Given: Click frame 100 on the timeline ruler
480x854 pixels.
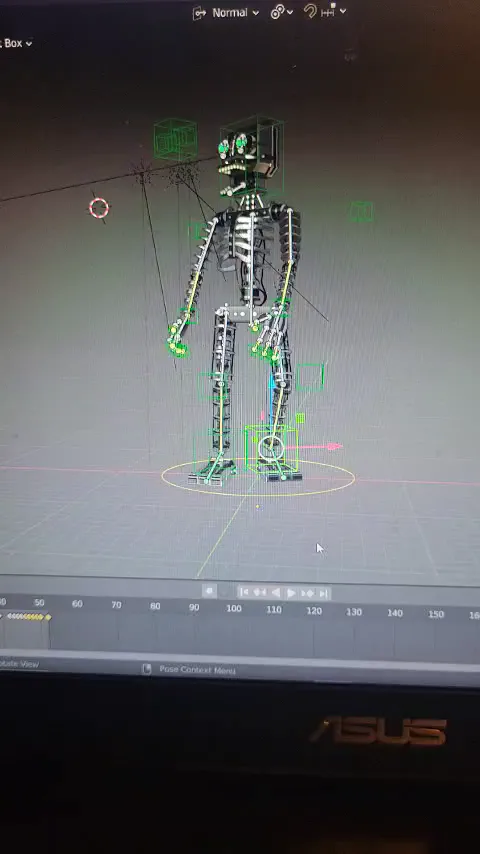Looking at the screenshot, I should pos(234,608).
